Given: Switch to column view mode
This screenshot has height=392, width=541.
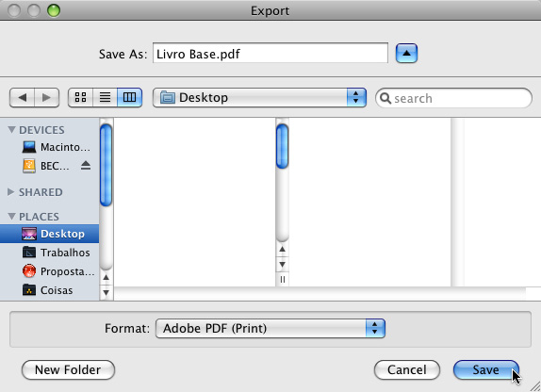Looking at the screenshot, I should pyautogui.click(x=129, y=98).
